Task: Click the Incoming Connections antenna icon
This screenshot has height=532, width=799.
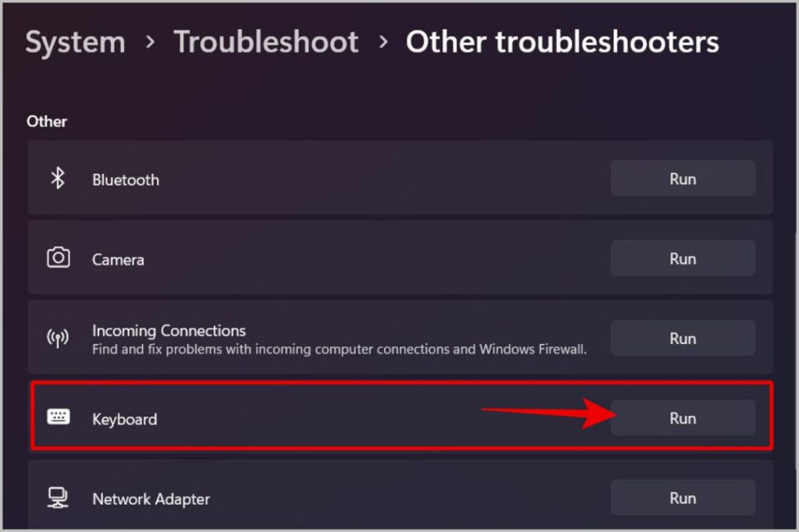Action: (x=58, y=338)
